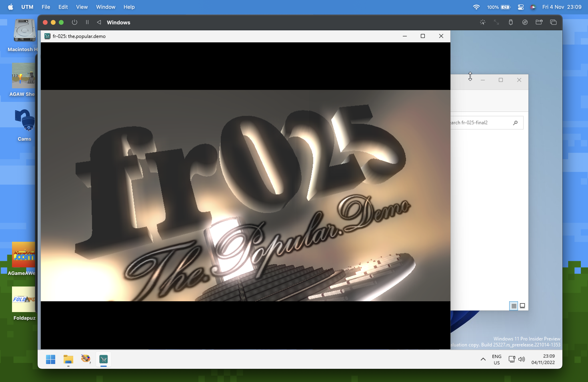Click the fr-025 demo taskbar icon
Image resolution: width=588 pixels, height=382 pixels.
[104, 359]
